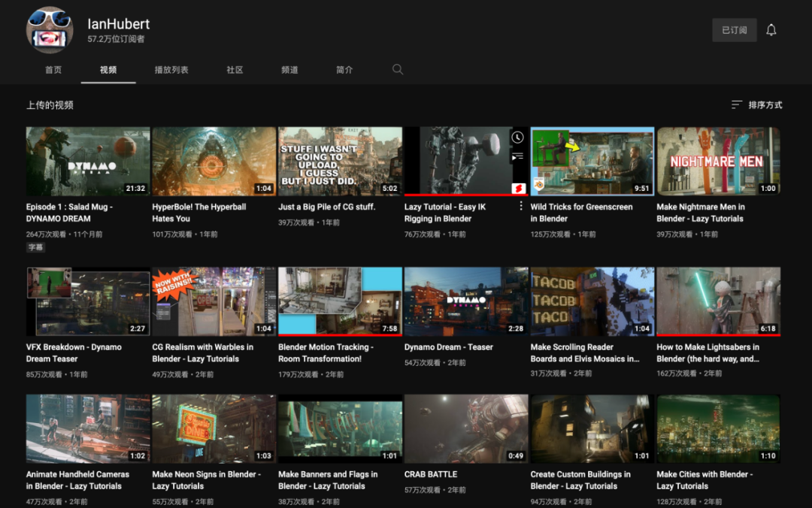Click the CRAB BATTLE video title
The image size is (812, 508).
pos(431,474)
